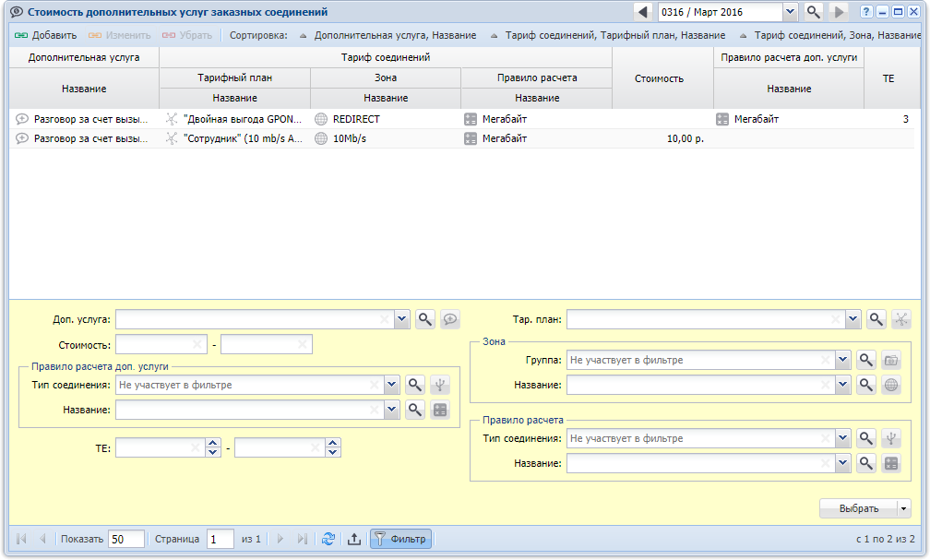Open the help question-mark button
The width and height of the screenshot is (930, 560).
[x=866, y=12]
